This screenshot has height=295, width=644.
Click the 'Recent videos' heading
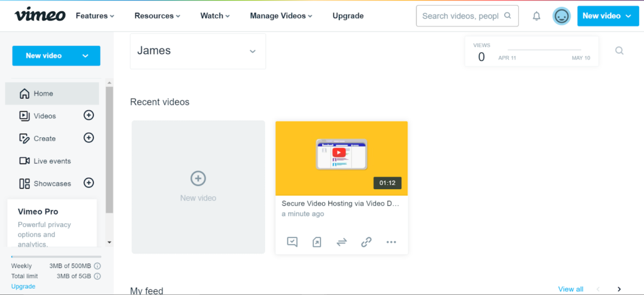click(160, 102)
